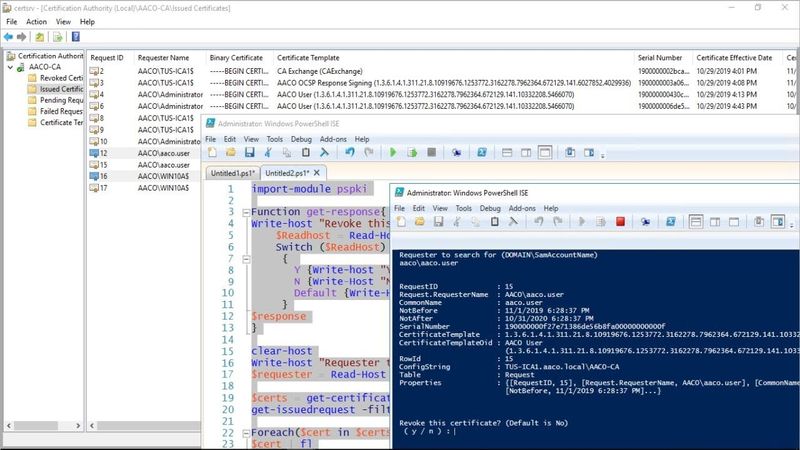
Task: Click console prompt after ( y / n ) :
Action: (455, 432)
